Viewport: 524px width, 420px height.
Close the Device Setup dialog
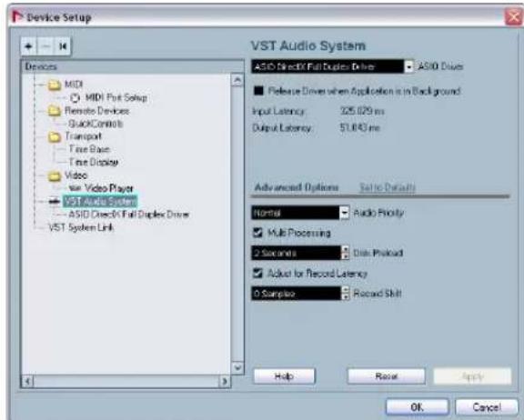513,16
